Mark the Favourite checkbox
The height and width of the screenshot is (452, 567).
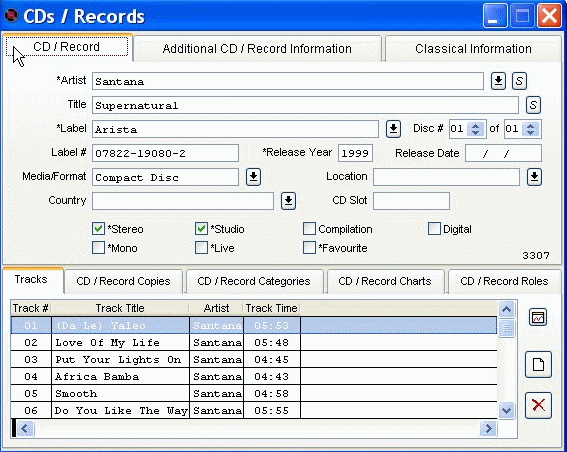coord(309,248)
